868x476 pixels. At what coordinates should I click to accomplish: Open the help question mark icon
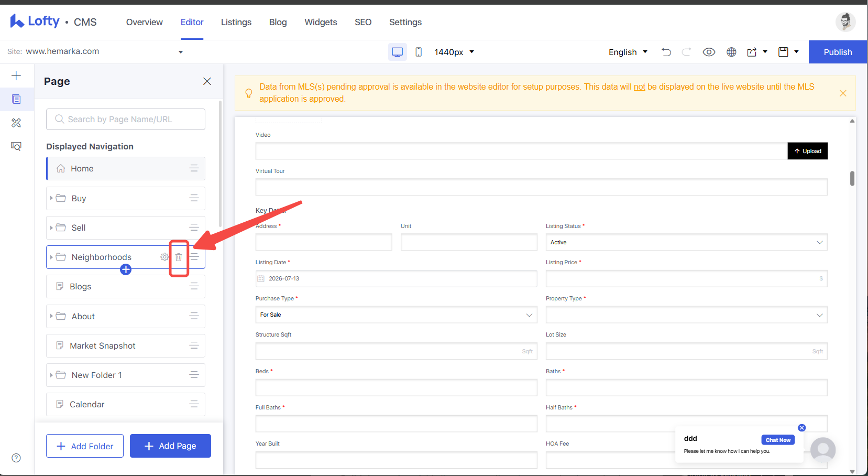click(x=16, y=458)
